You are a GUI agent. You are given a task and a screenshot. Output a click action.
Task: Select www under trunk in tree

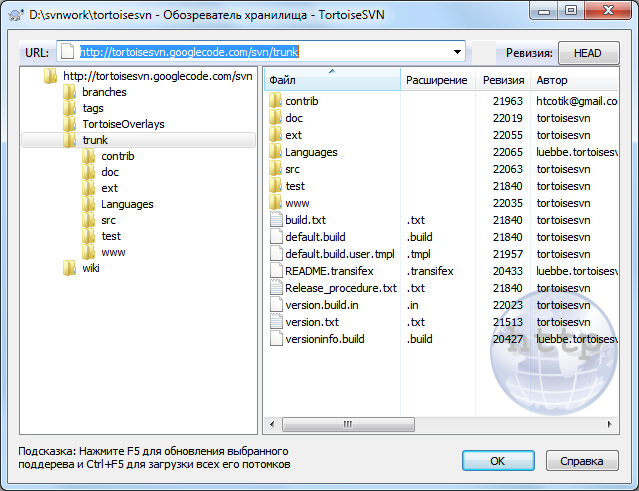tap(113, 252)
